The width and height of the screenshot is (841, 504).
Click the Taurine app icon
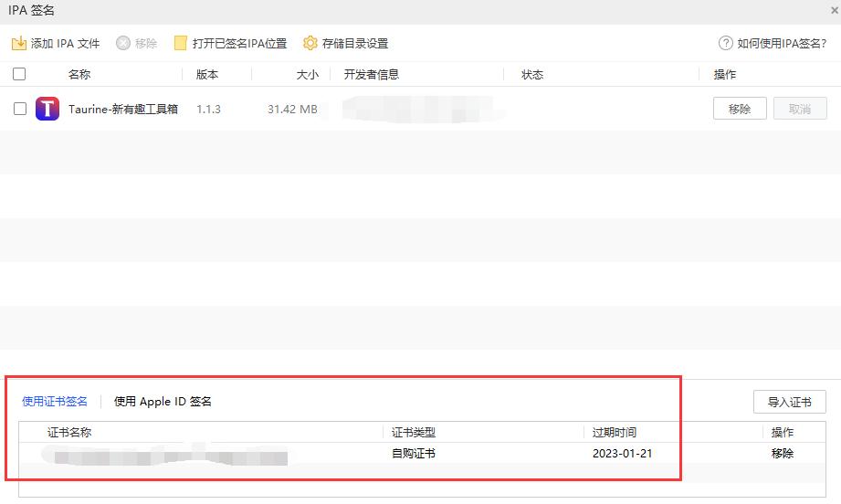click(x=47, y=109)
